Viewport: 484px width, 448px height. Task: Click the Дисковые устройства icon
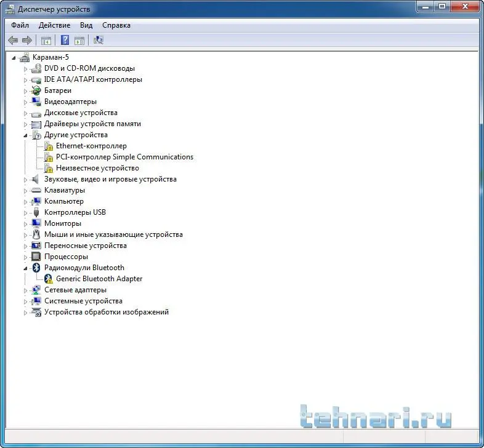[x=36, y=114]
